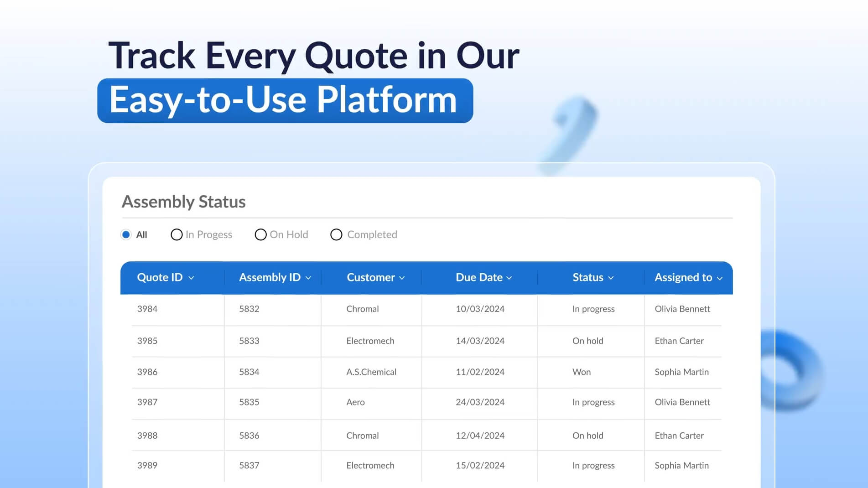Choose the On Hold radio option

(260, 234)
